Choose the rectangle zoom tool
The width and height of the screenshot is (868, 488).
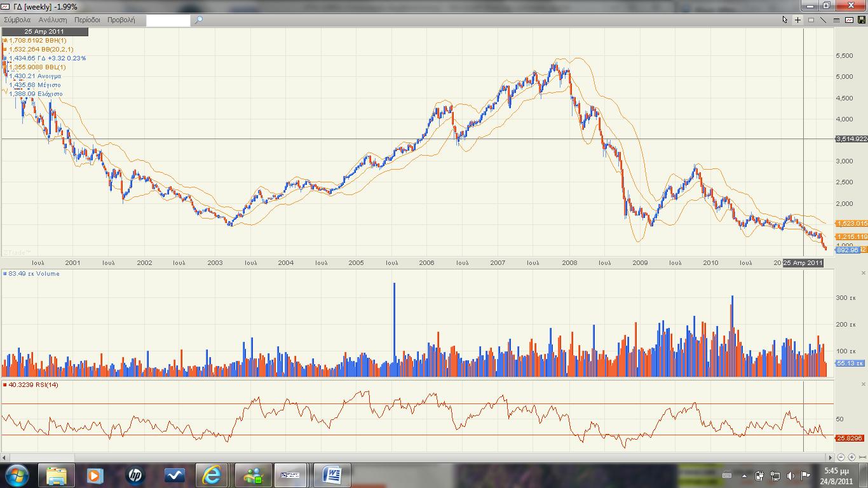click(811, 20)
